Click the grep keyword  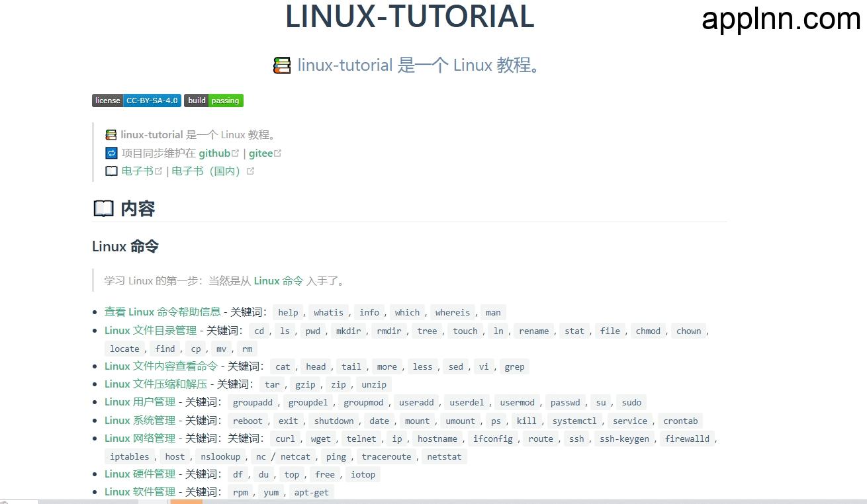click(x=514, y=366)
